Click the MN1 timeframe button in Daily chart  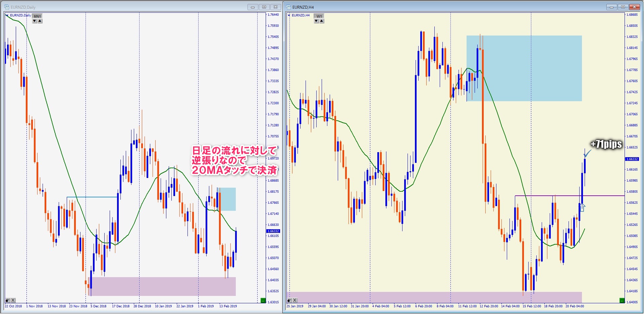click(37, 16)
